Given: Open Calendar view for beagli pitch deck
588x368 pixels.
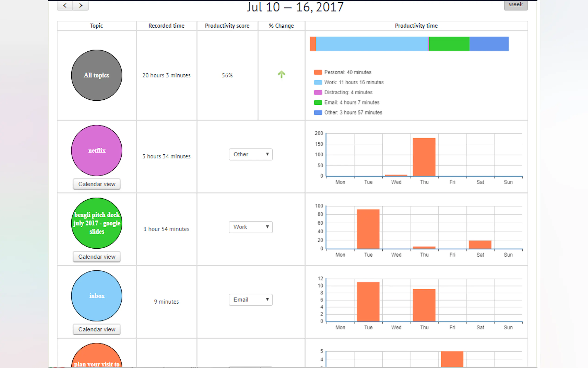Looking at the screenshot, I should (x=97, y=257).
